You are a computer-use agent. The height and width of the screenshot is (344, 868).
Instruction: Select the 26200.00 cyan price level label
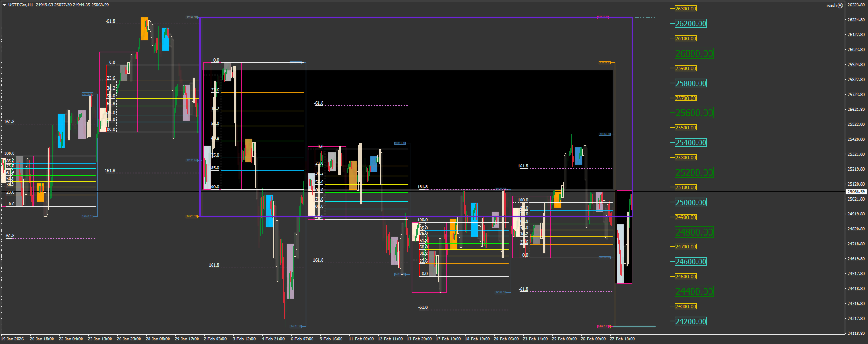(x=690, y=24)
